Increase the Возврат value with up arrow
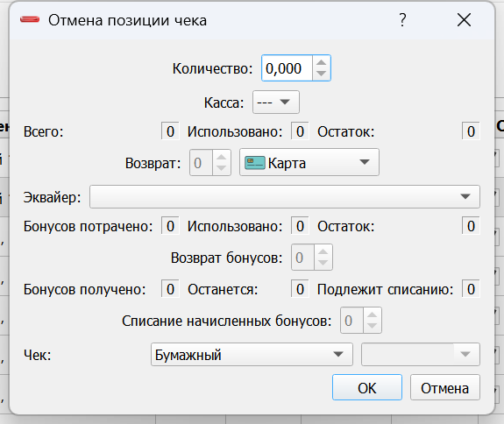The width and height of the screenshot is (504, 424). click(x=221, y=157)
